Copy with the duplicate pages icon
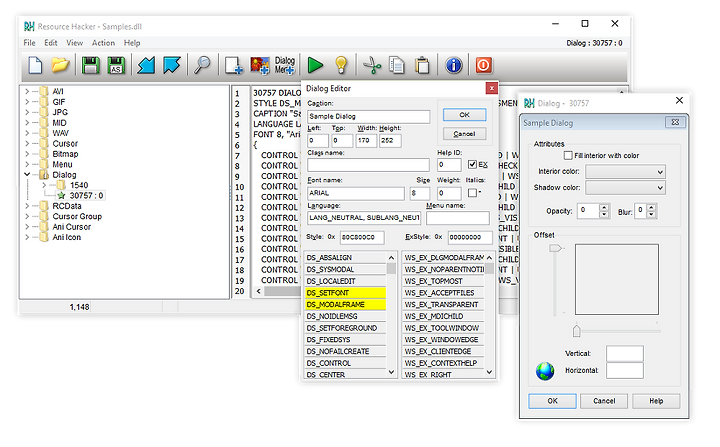 point(397,65)
